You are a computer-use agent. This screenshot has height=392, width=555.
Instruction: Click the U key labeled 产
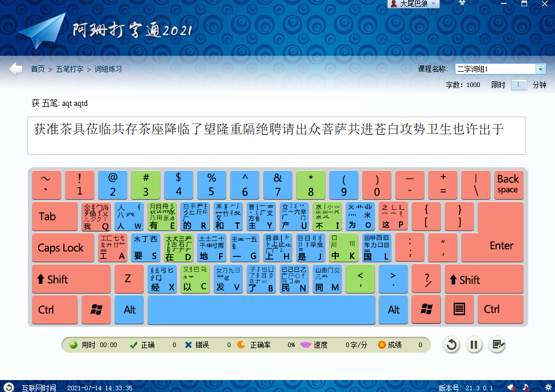[x=294, y=216]
